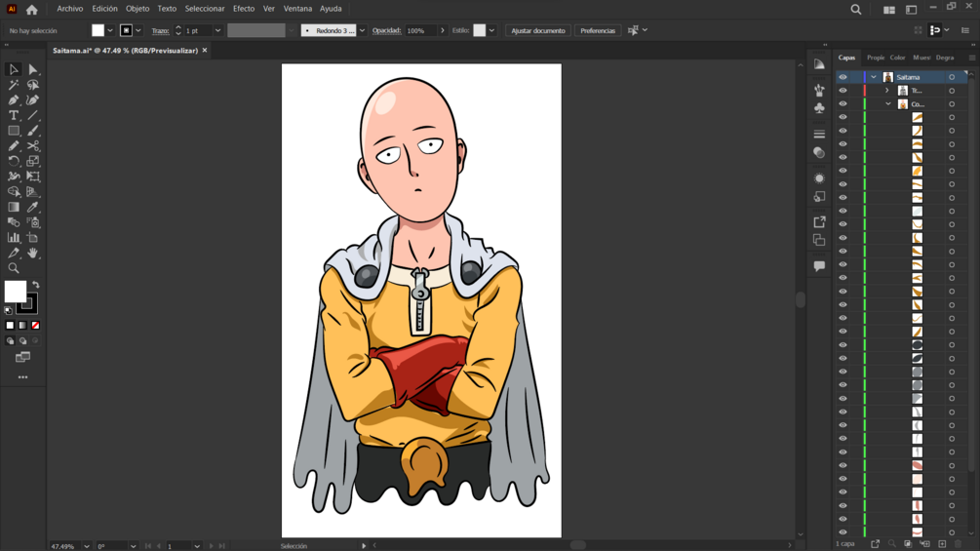Expand the Tr... sublayer
The image size is (980, 551).
pyautogui.click(x=886, y=91)
